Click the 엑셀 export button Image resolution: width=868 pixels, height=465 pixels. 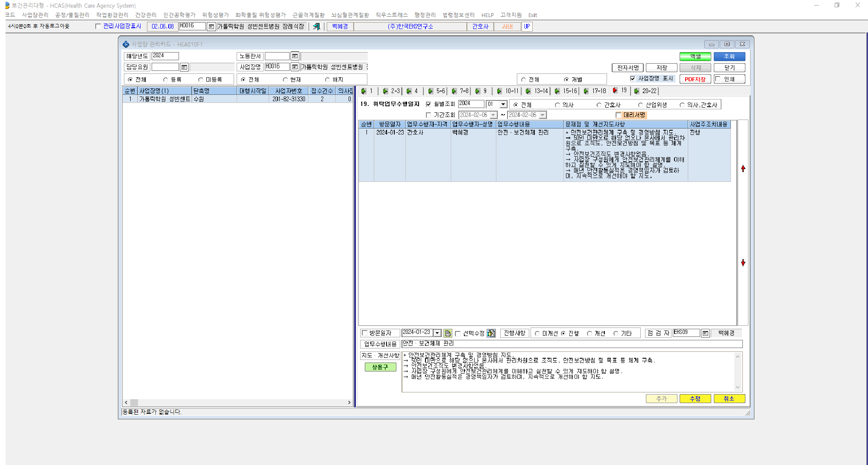[695, 56]
